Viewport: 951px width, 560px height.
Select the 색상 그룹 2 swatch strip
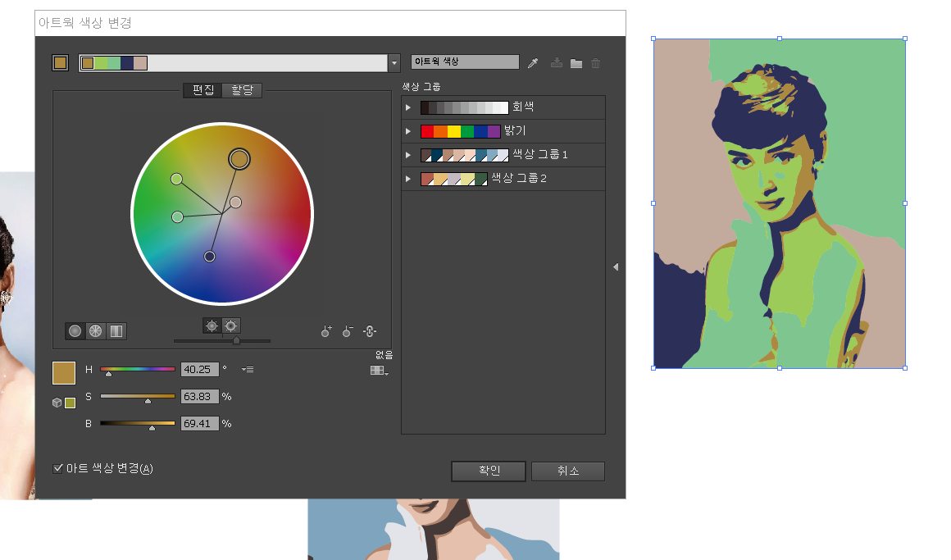pos(453,179)
